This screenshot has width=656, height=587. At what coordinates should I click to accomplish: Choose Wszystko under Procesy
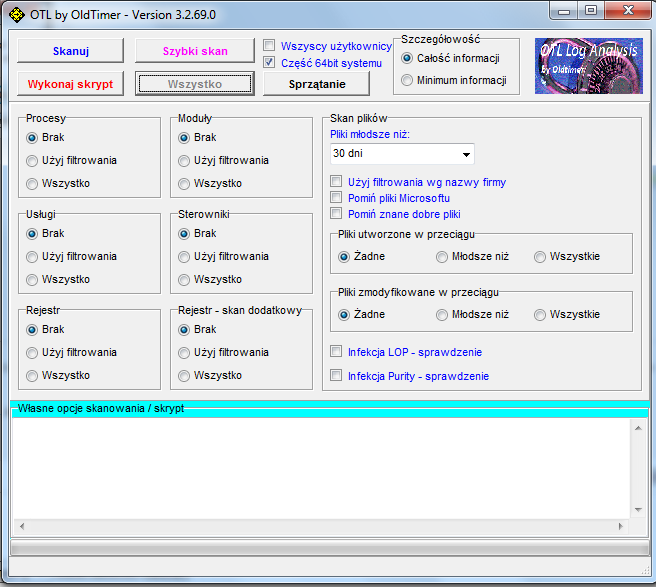pos(33,183)
